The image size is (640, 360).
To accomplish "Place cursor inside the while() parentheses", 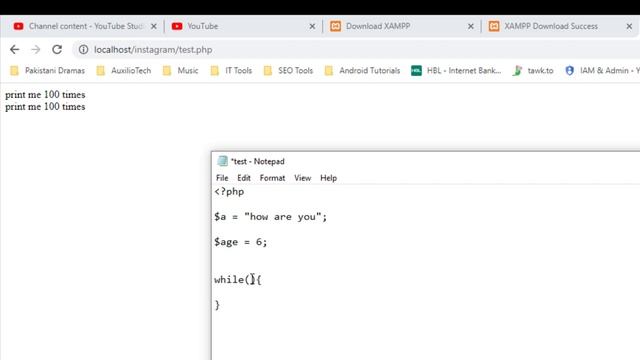I will 249,280.
